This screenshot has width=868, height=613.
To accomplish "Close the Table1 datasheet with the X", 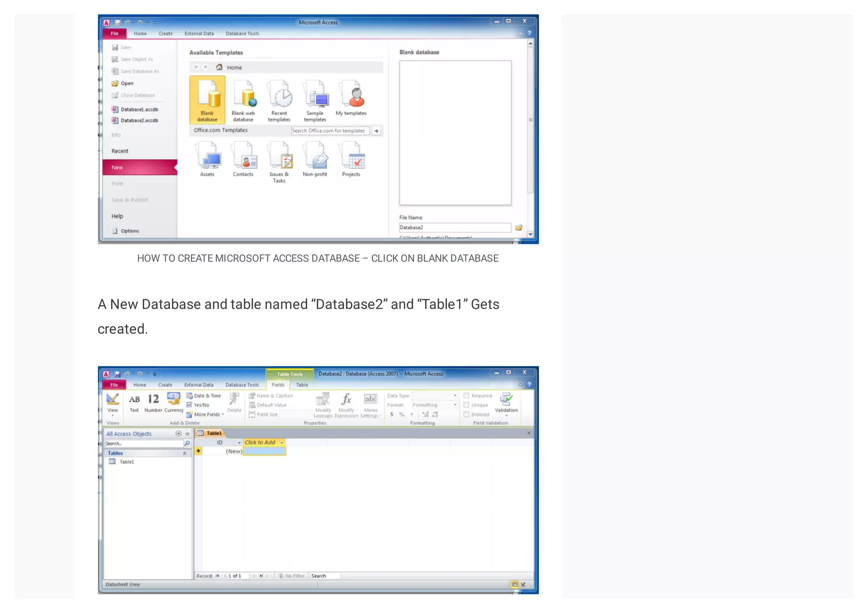I will [529, 433].
